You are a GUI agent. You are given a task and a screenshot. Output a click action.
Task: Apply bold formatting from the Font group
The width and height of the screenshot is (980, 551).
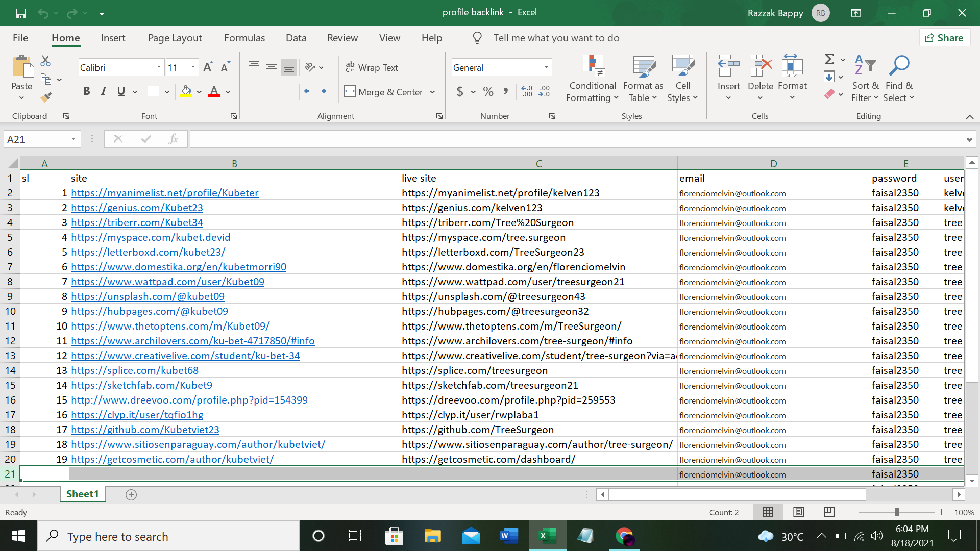tap(86, 91)
